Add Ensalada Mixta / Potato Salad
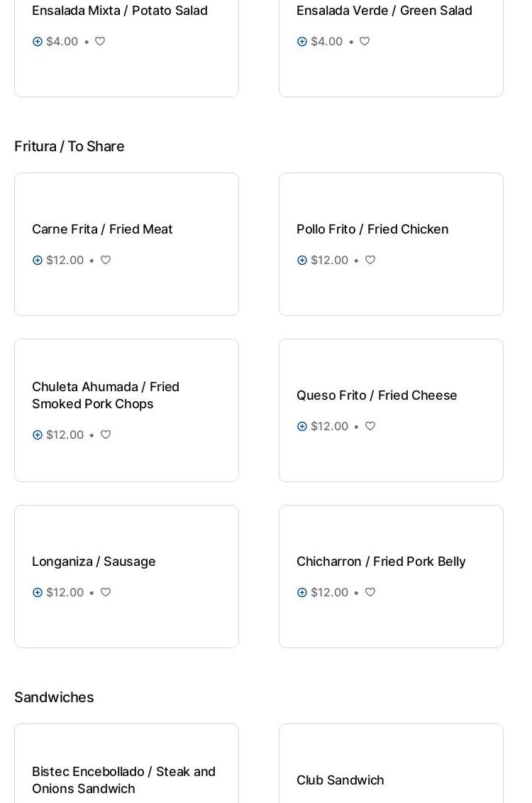The height and width of the screenshot is (803, 532). click(38, 42)
